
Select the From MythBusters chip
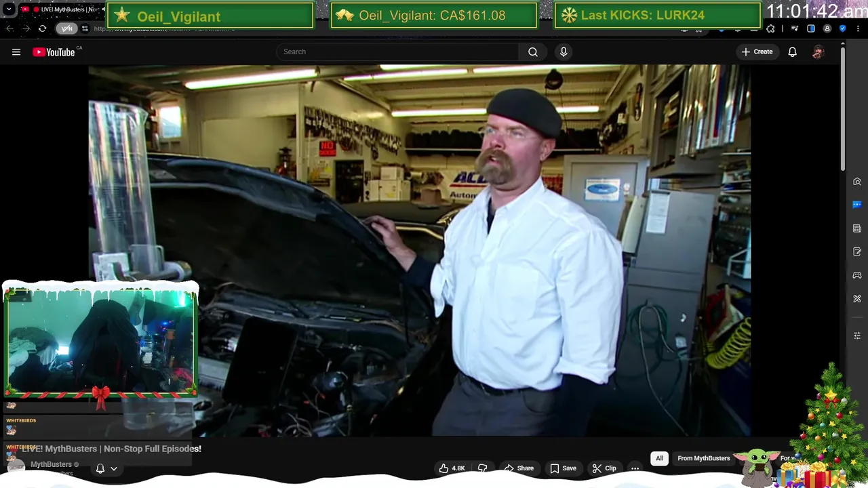coord(704,458)
